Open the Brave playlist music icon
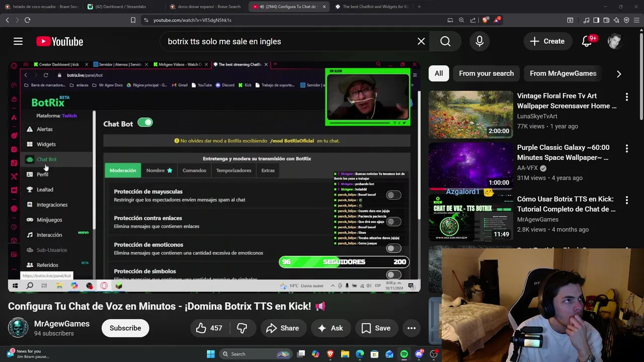 click(x=586, y=20)
